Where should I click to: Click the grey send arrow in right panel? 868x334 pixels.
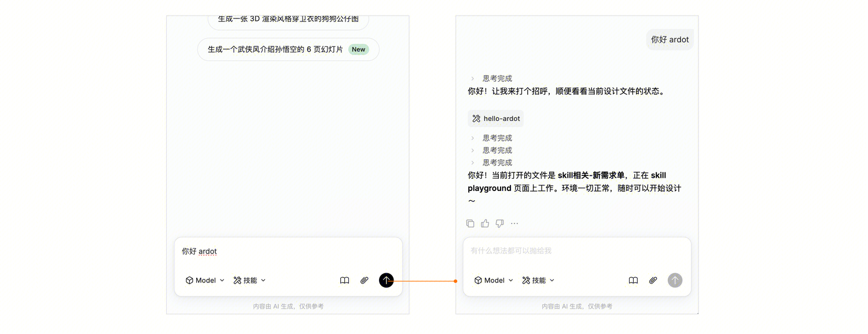[x=675, y=280]
